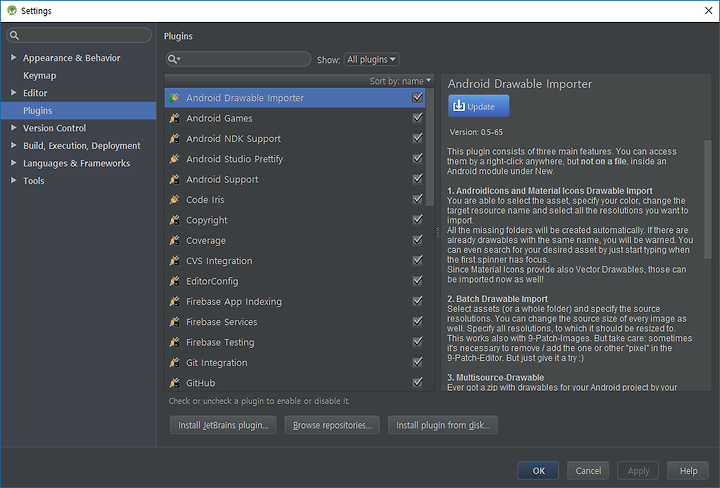This screenshot has height=488, width=720.
Task: Toggle the Android Support checkbox
Action: point(417,179)
